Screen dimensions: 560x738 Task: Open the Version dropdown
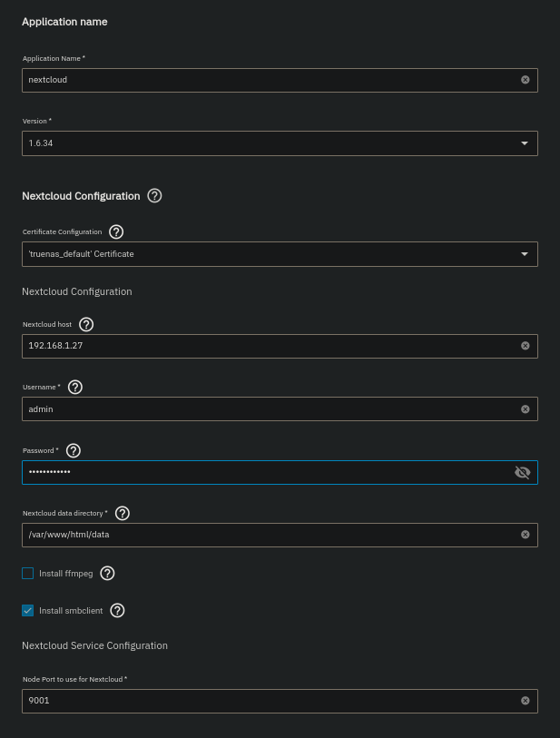tap(280, 143)
